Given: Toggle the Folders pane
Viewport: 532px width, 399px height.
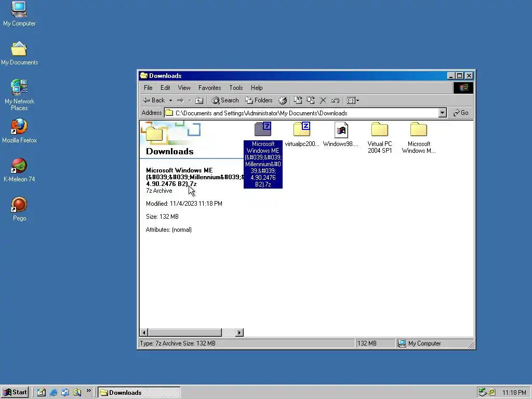Looking at the screenshot, I should click(x=259, y=100).
